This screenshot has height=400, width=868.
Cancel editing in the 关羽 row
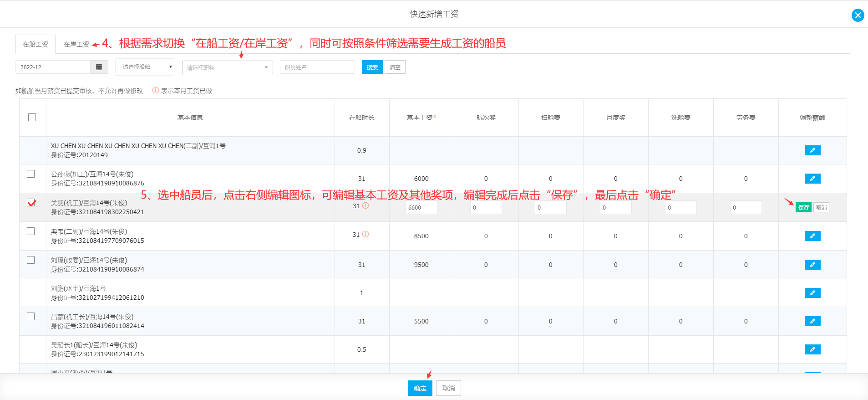[x=821, y=207]
